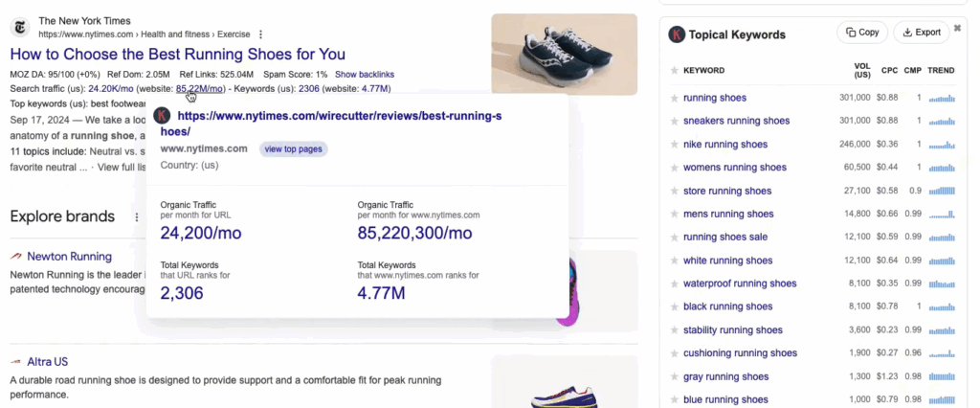
Task: Star the 'nike running shoes' keyword
Action: click(x=675, y=145)
